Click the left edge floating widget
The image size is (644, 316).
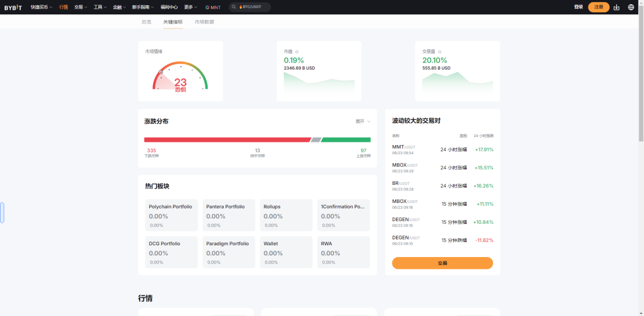coord(2,213)
